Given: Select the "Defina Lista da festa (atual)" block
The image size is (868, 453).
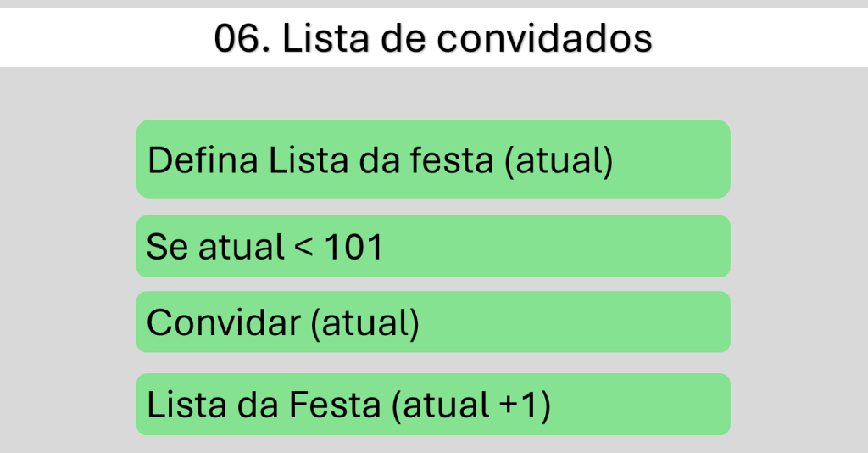Looking at the screenshot, I should [x=433, y=159].
